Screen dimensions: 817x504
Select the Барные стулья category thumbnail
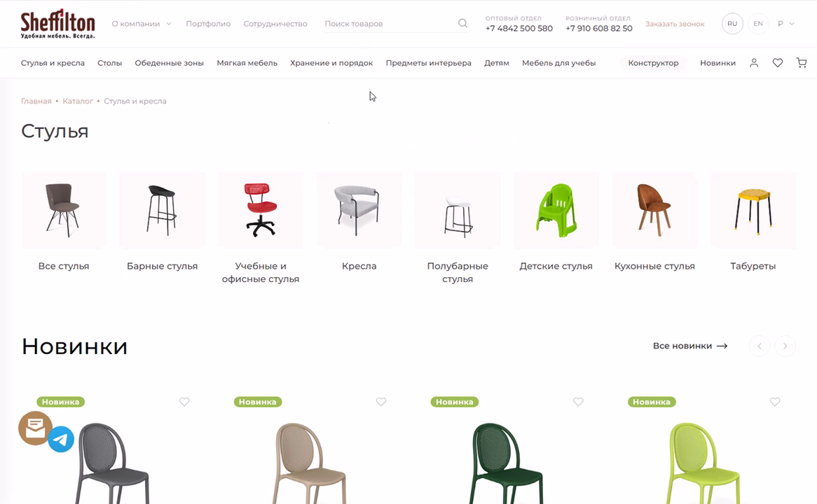162,210
